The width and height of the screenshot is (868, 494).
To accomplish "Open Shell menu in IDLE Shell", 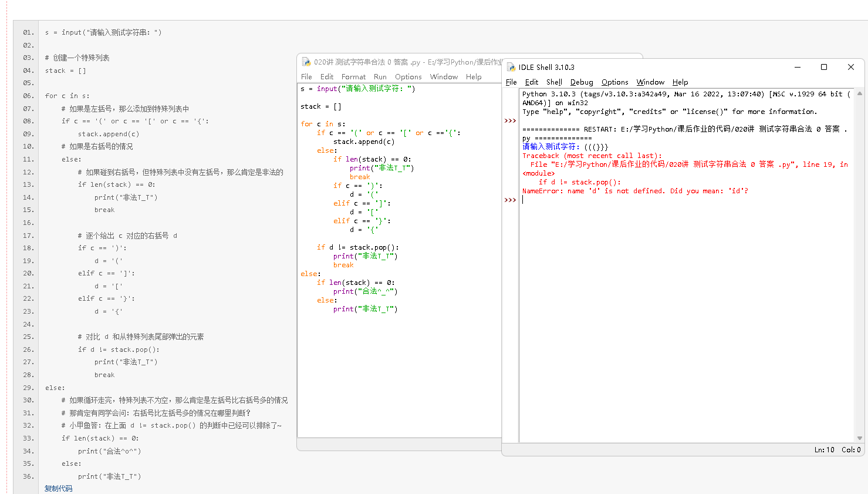I will coord(554,82).
